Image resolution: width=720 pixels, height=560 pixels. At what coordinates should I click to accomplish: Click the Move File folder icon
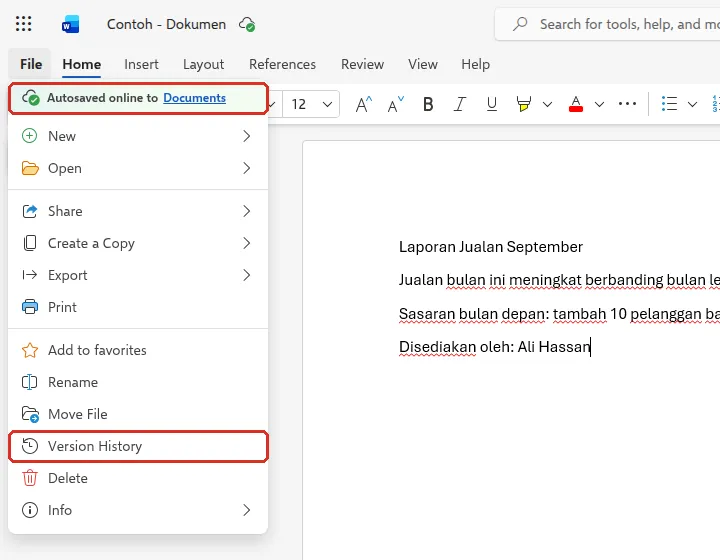click(30, 414)
